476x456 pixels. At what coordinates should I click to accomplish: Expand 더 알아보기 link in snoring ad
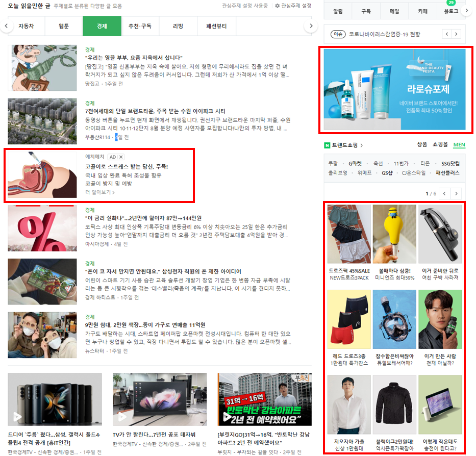tap(100, 192)
